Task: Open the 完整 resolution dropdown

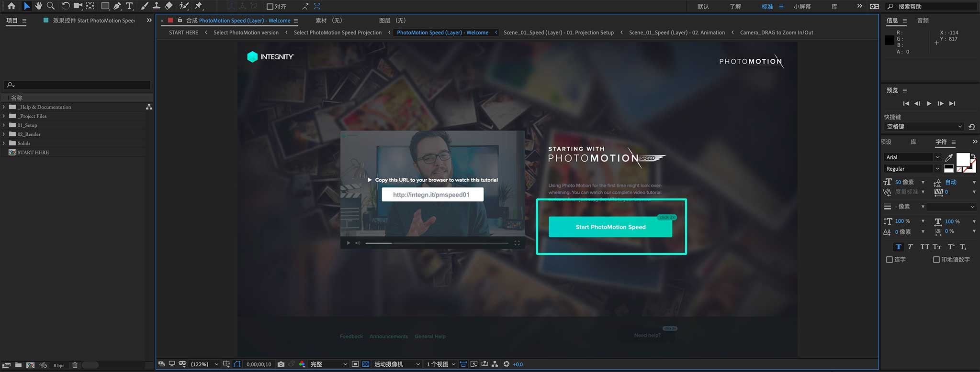Action: (x=328, y=364)
